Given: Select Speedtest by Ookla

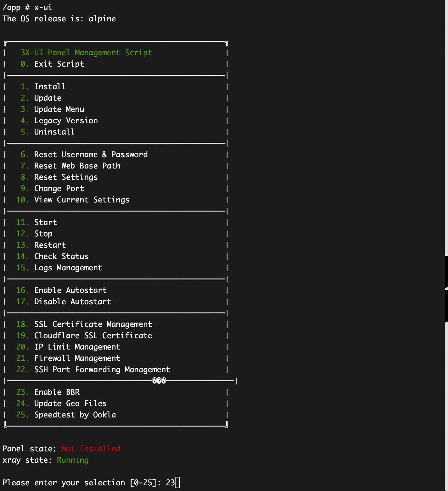Looking at the screenshot, I should (75, 415).
